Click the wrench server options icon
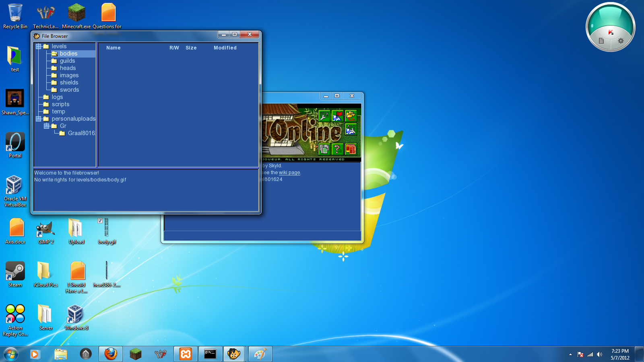Viewport: 644px width, 362px height. pyautogui.click(x=324, y=116)
